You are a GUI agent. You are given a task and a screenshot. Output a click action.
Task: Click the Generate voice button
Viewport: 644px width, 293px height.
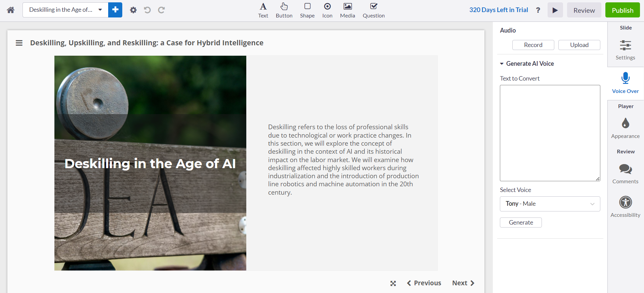point(521,223)
